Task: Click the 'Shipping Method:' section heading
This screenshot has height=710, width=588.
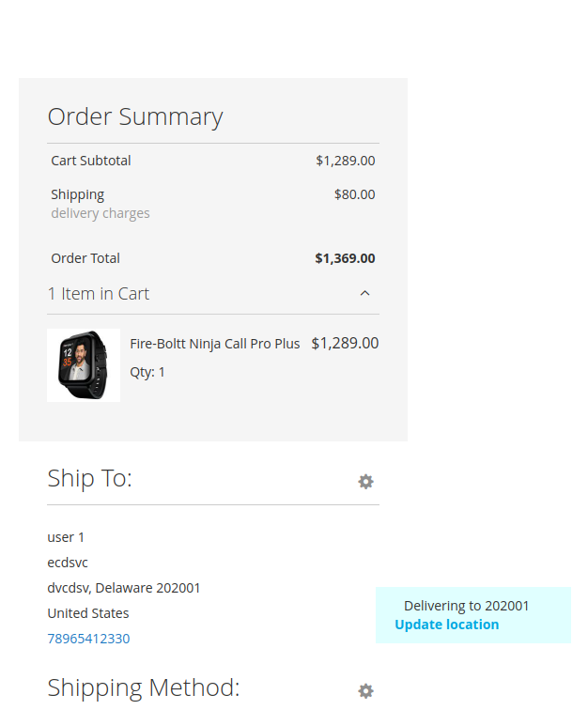Action: [x=144, y=688]
